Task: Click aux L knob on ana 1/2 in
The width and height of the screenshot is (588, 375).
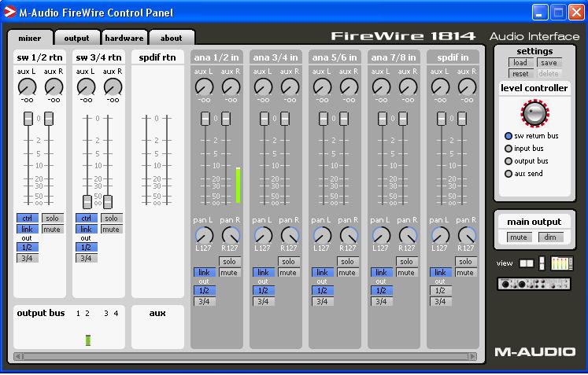Action: point(205,87)
